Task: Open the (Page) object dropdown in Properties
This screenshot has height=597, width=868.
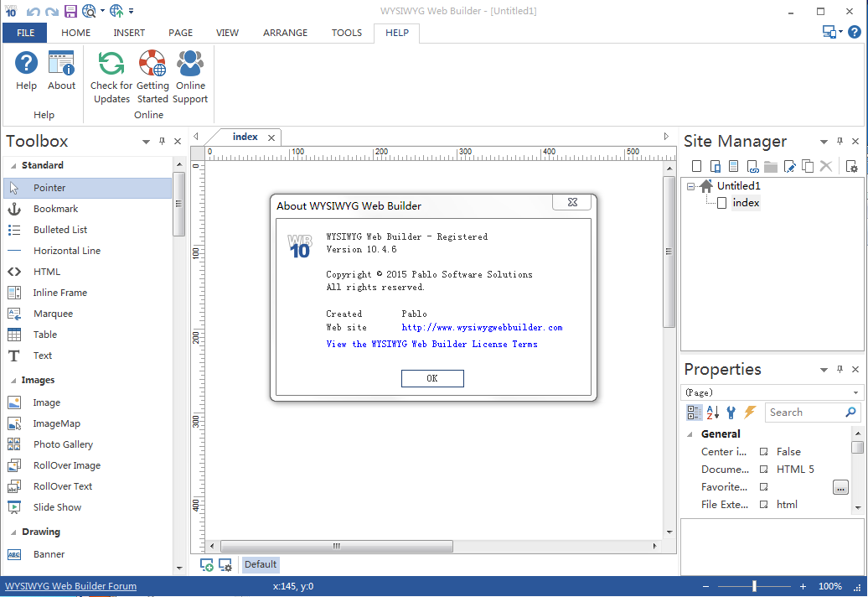Action: [x=855, y=392]
